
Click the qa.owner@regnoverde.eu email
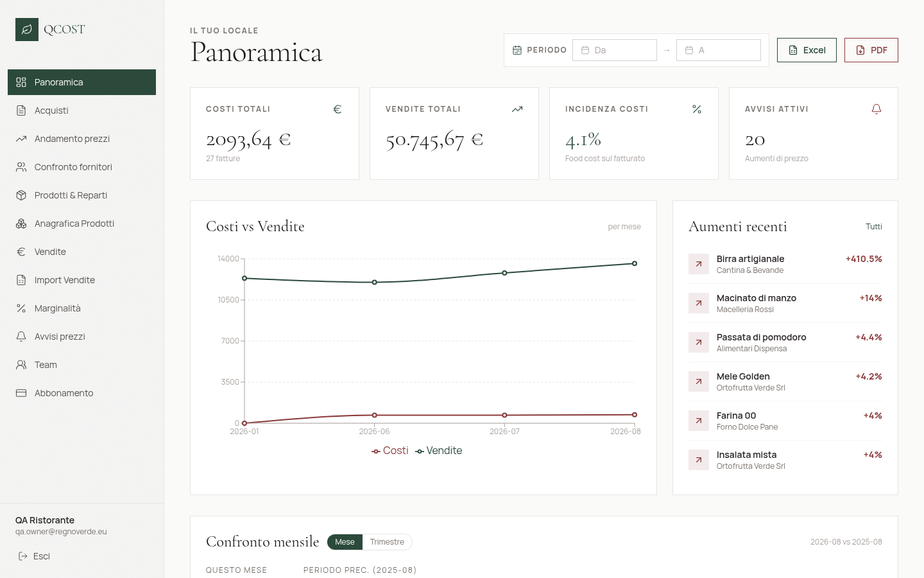click(61, 532)
